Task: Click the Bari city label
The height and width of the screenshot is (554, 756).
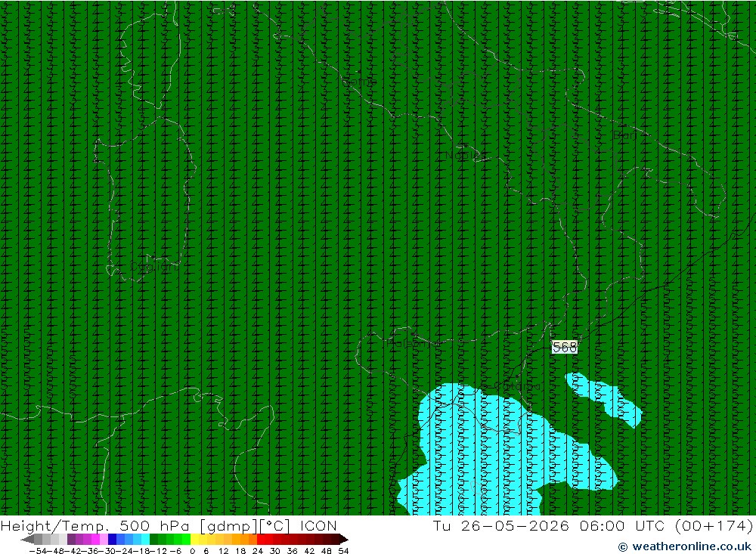Action: pyautogui.click(x=625, y=135)
